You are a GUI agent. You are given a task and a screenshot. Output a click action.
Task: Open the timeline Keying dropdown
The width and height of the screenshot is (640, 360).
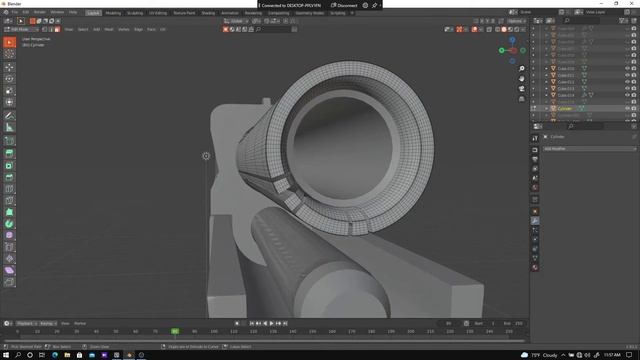pos(48,323)
